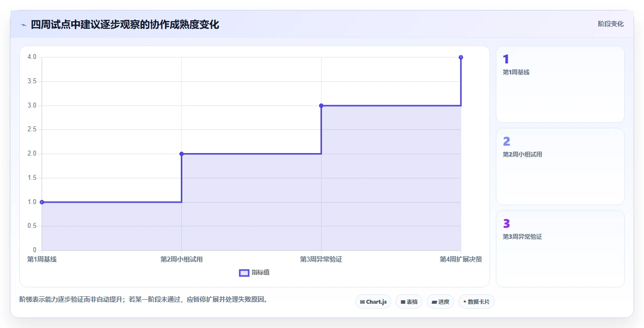
Task: Click the y-axis value 1.5
Action: [32, 178]
